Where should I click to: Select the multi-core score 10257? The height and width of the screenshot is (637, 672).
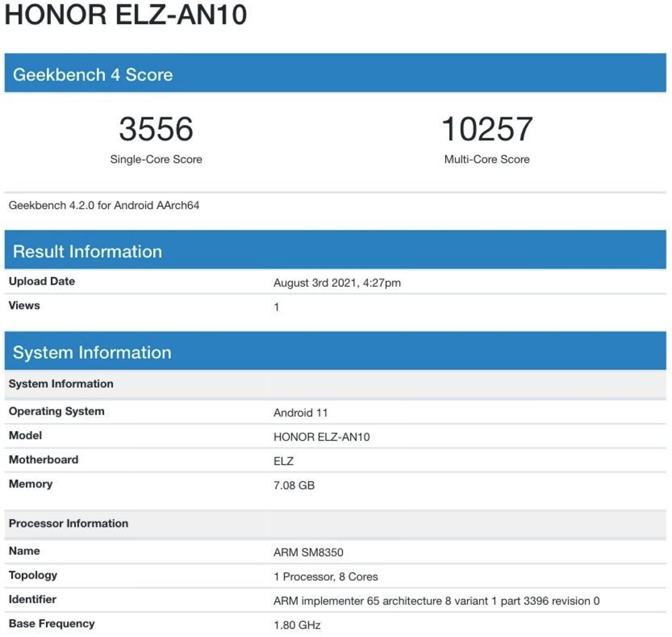[487, 129]
